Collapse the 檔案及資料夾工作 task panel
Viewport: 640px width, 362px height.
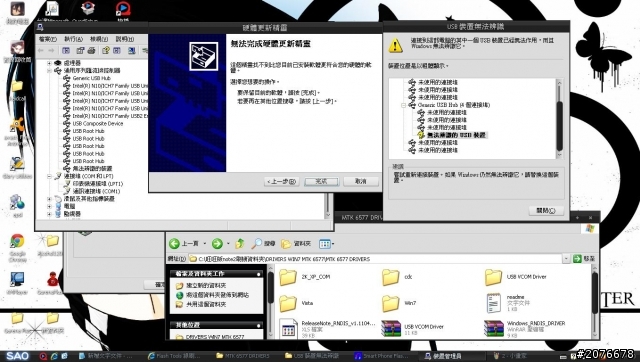tap(258, 274)
